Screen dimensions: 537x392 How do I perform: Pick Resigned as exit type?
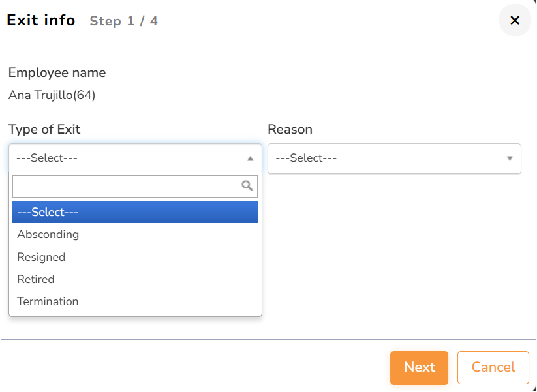coord(41,257)
